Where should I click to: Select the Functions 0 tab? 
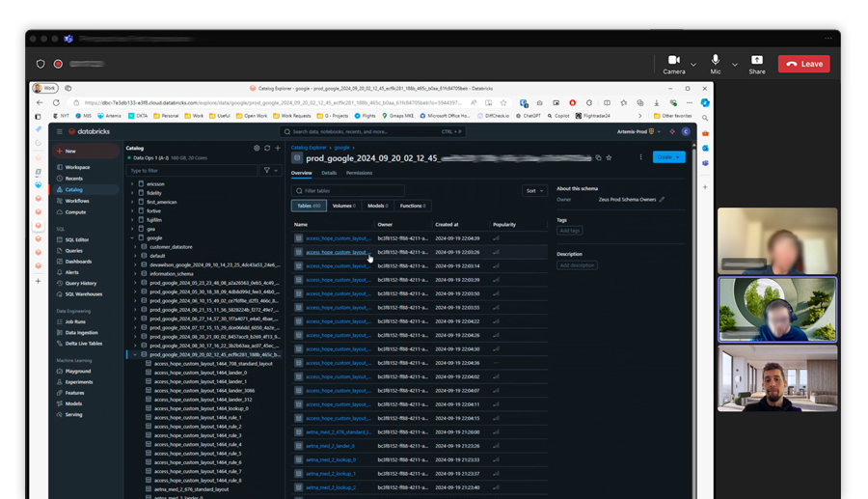pyautogui.click(x=413, y=206)
